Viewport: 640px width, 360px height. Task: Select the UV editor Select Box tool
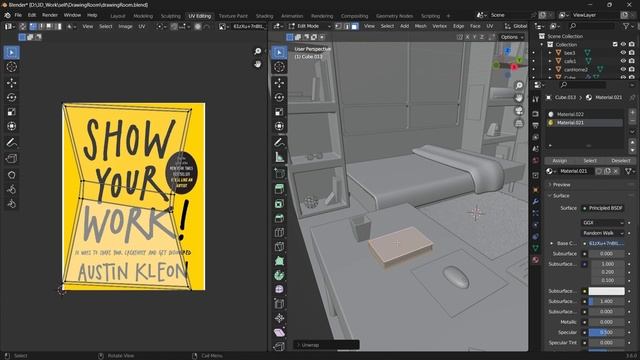coord(11,52)
